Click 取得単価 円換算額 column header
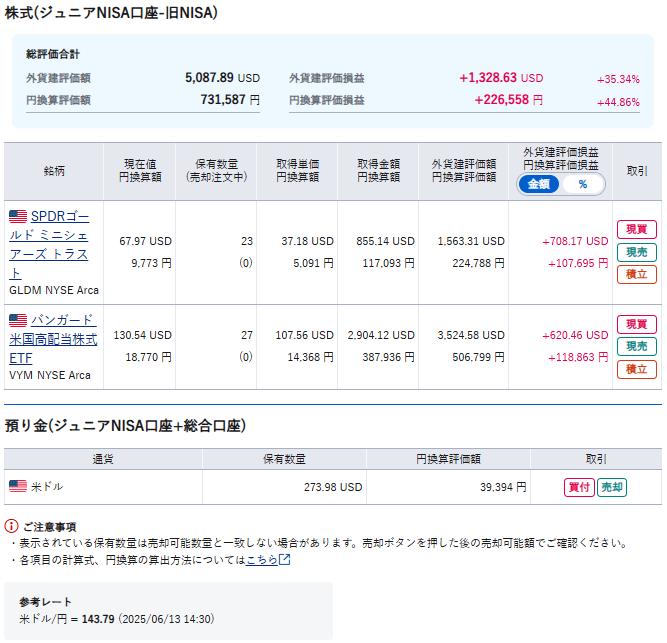Image resolution: width=667 pixels, height=643 pixels. click(x=297, y=171)
